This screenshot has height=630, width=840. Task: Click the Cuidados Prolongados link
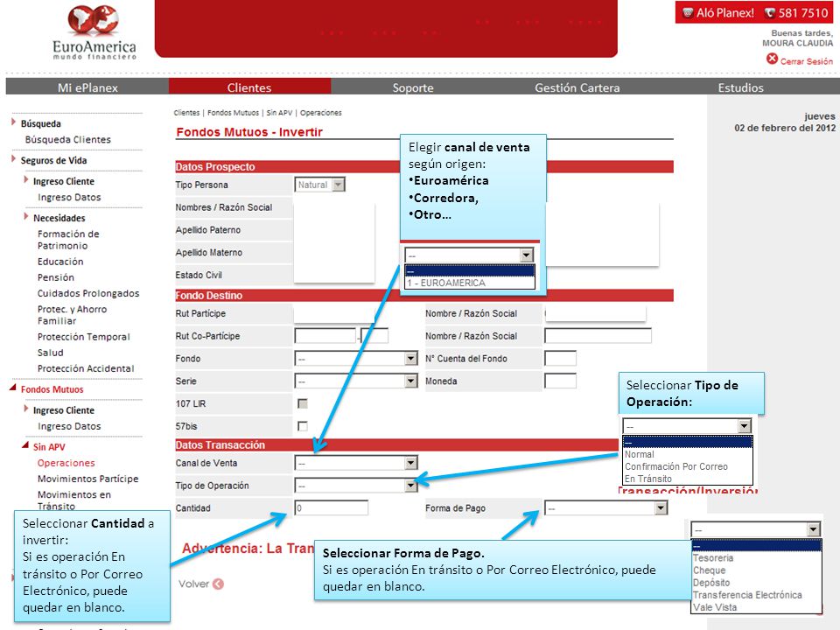88,294
